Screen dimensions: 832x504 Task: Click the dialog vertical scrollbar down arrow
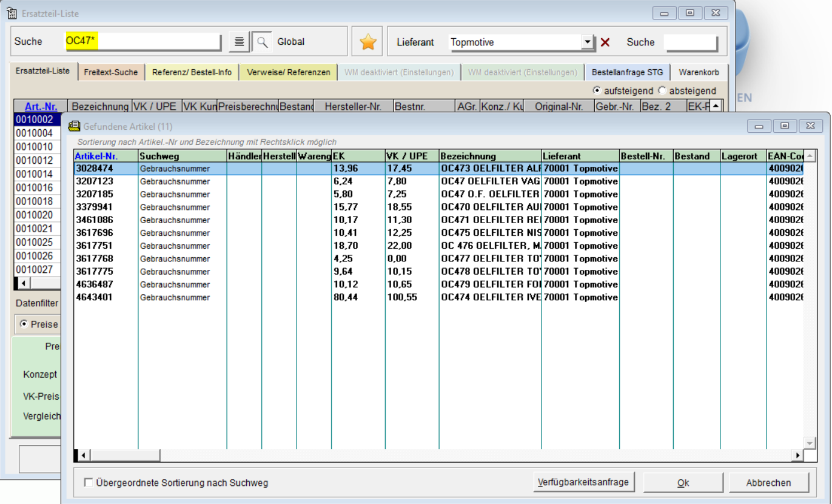point(809,443)
